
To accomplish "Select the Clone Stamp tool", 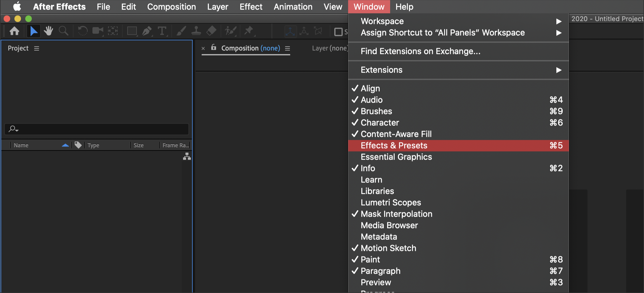I will 196,31.
